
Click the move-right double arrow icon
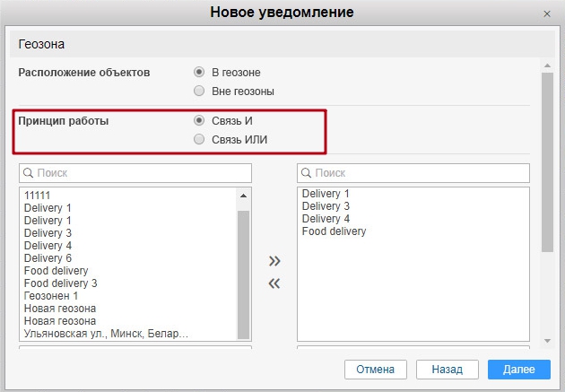(x=274, y=261)
